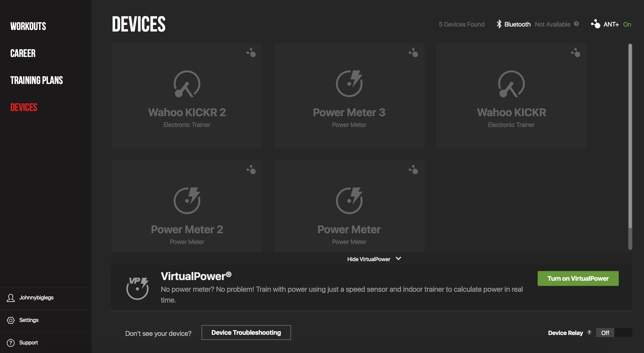Image resolution: width=644 pixels, height=353 pixels.
Task: Open the Support page
Action: 28,342
